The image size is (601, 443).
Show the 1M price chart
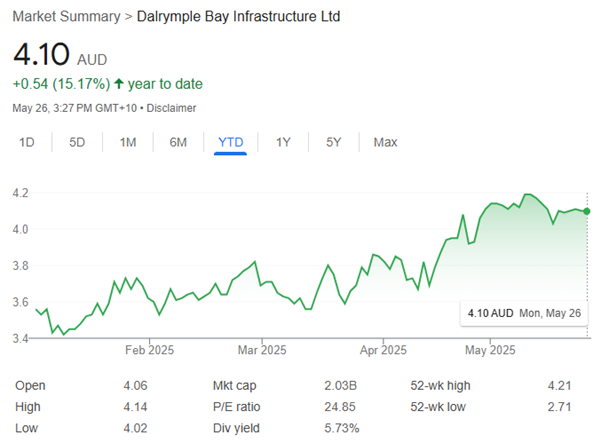pyautogui.click(x=128, y=143)
